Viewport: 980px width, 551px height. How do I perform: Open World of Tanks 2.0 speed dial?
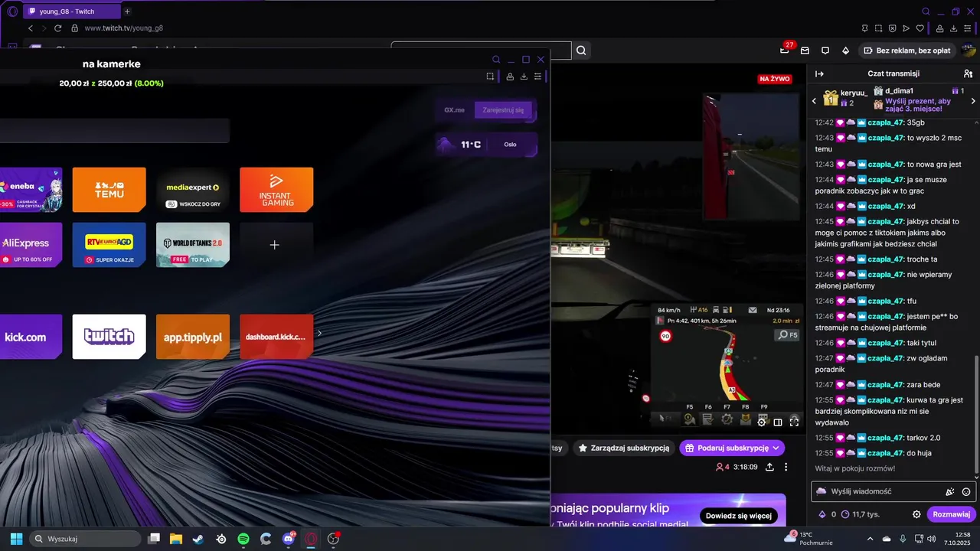[x=193, y=245]
